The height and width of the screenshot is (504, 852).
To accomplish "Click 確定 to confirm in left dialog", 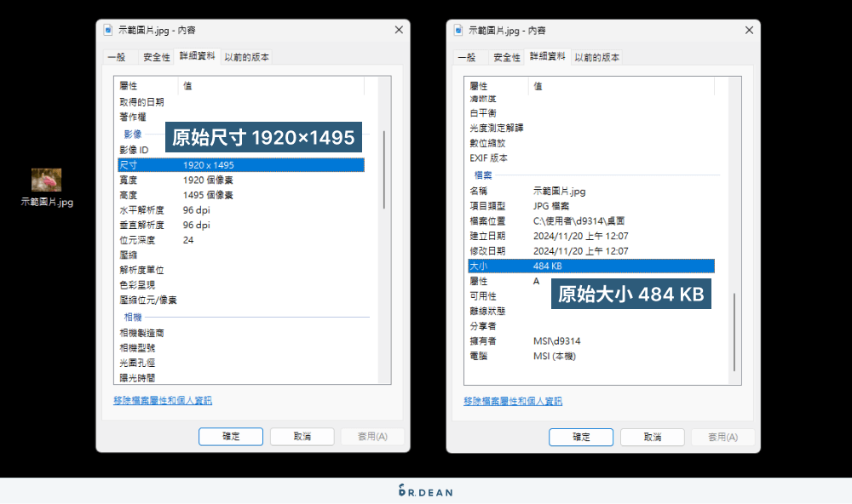I will click(230, 436).
